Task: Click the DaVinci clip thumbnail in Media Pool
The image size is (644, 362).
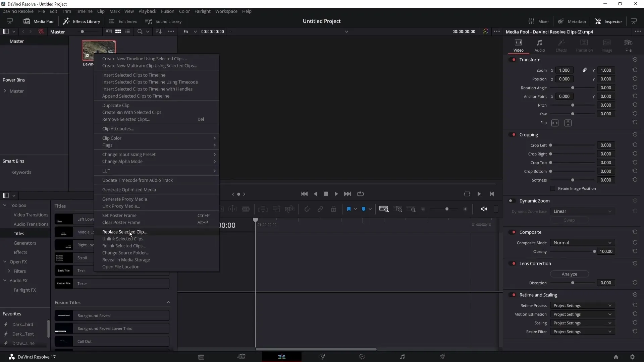Action: 98,49
